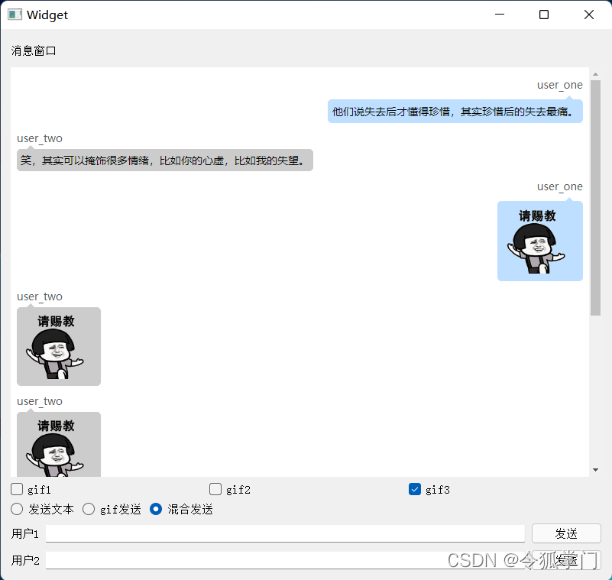Select the 发送文本 radio button
612x580 pixels.
17,509
